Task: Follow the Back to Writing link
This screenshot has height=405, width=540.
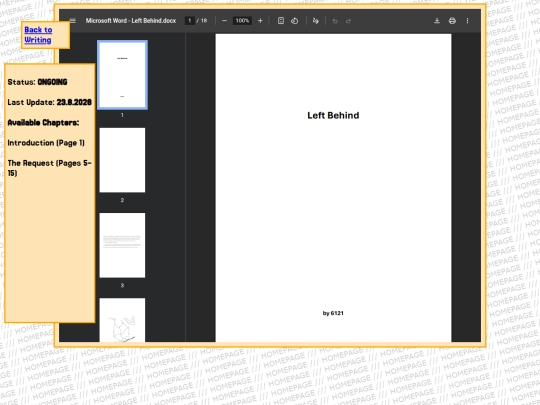Action: click(x=38, y=35)
